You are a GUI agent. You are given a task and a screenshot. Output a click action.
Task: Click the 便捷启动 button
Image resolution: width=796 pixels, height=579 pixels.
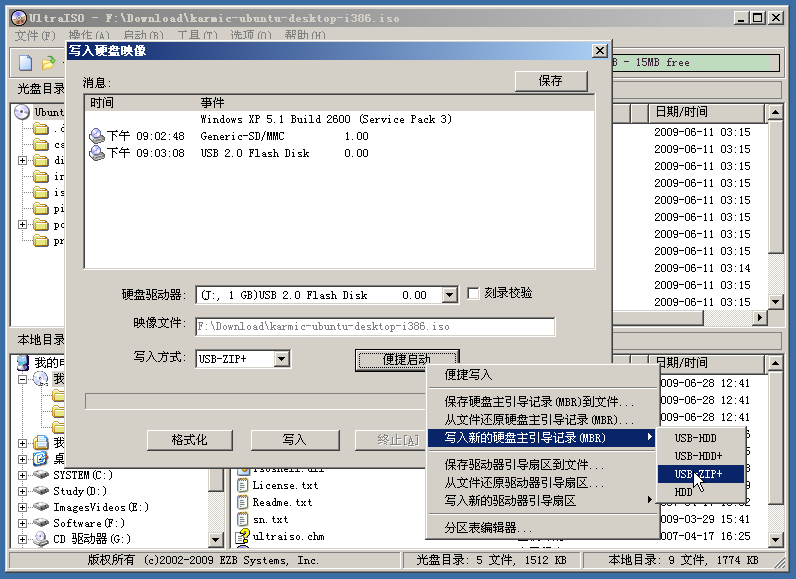tap(407, 359)
